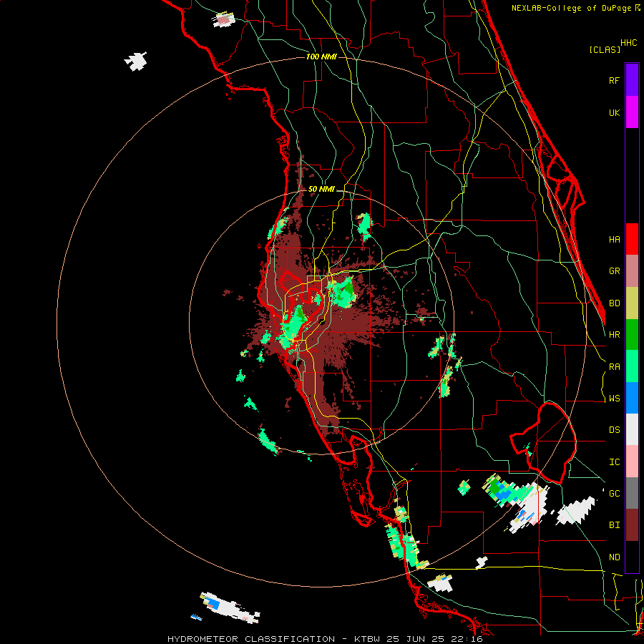The height and width of the screenshot is (644, 644).
Task: Click the UK magenta legend swatch
Action: [632, 112]
